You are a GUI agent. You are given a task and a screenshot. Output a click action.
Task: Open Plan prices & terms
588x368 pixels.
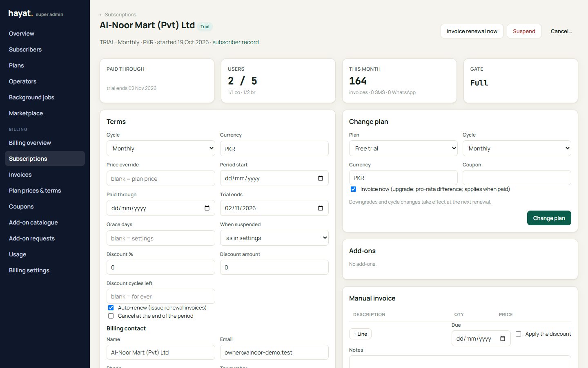coord(45,191)
